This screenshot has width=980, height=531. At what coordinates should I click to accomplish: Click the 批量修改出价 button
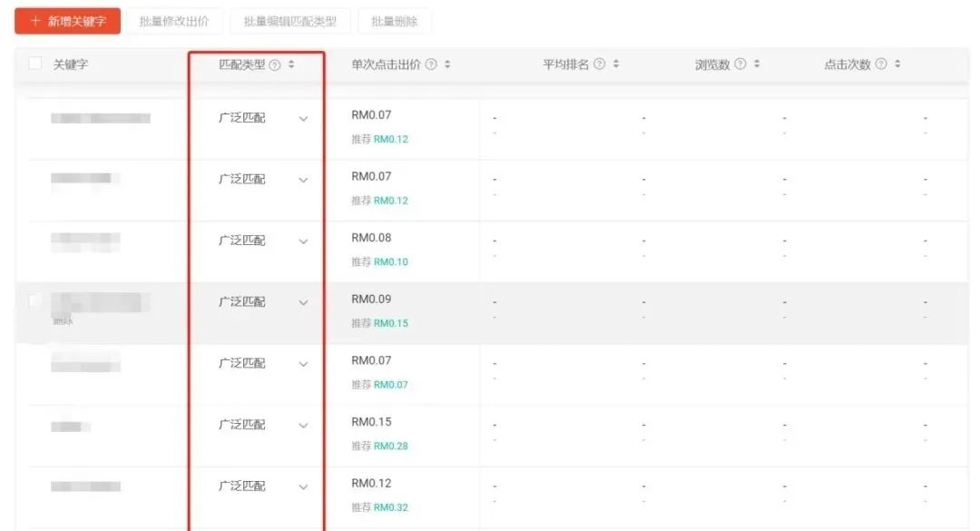pos(173,21)
